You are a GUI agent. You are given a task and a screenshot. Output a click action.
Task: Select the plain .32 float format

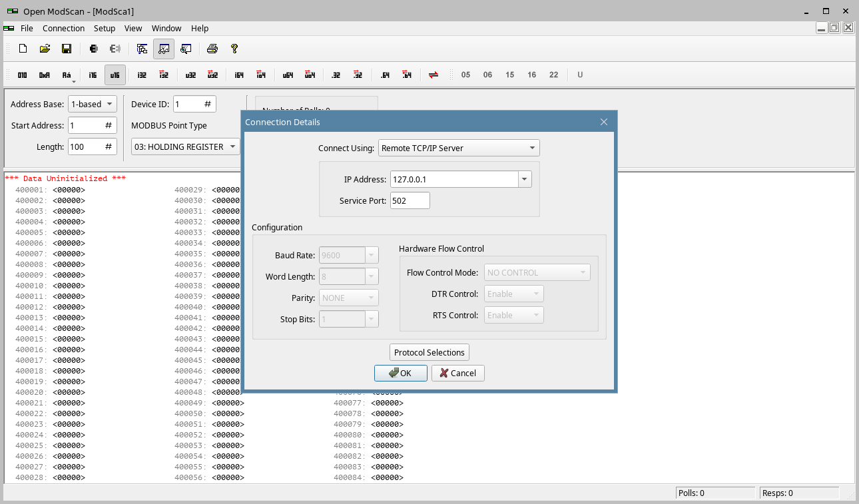point(336,75)
